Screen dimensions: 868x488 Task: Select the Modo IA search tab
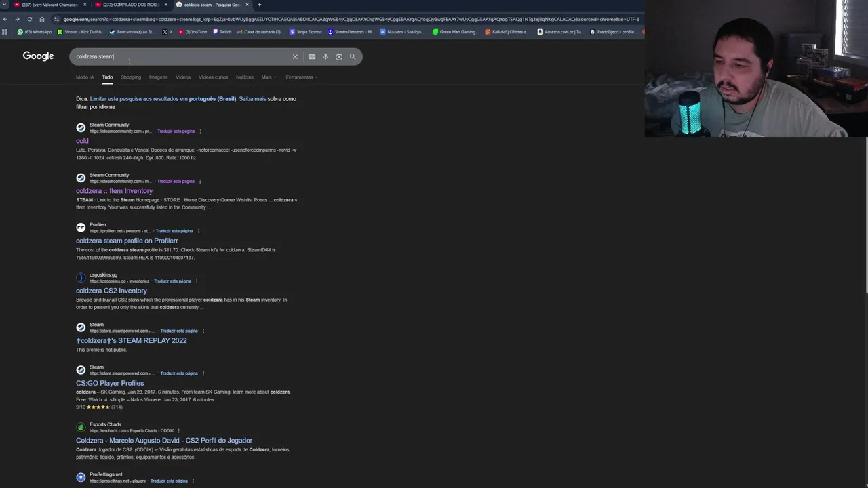point(85,77)
